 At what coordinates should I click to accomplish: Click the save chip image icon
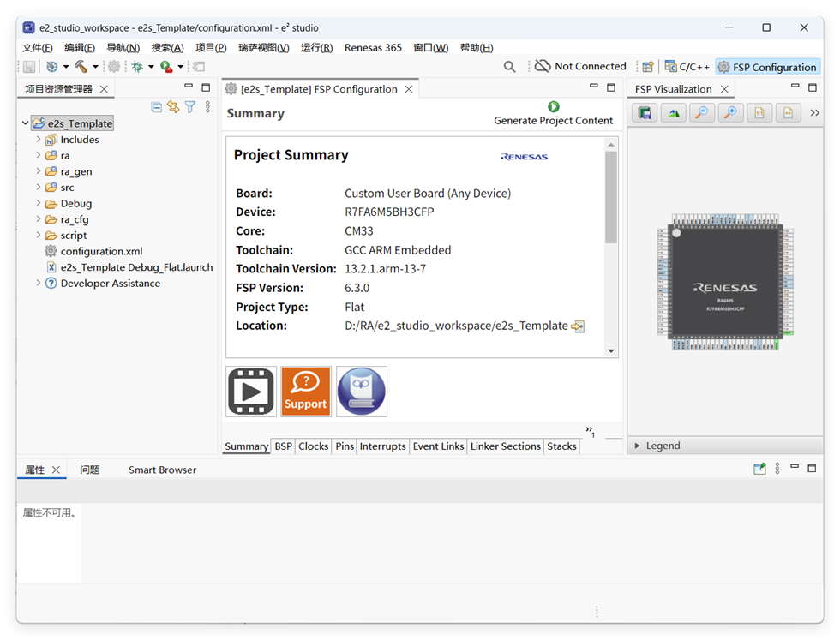645,112
